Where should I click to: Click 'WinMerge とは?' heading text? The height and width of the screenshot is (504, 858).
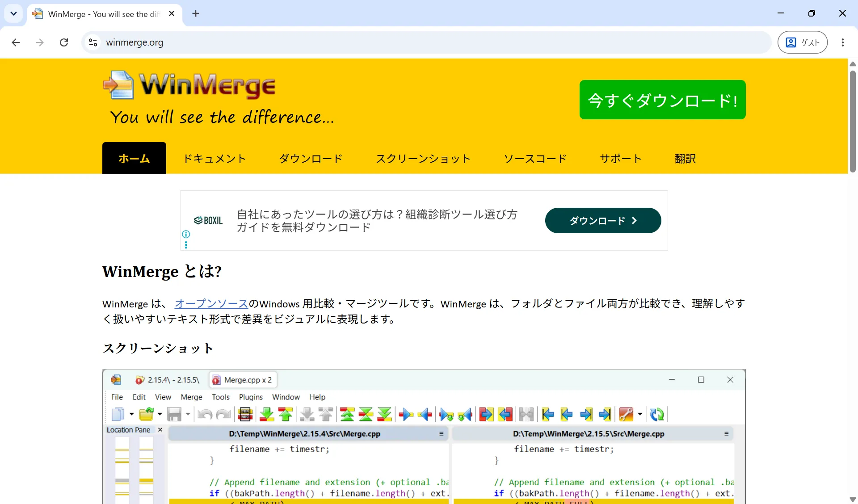point(162,271)
